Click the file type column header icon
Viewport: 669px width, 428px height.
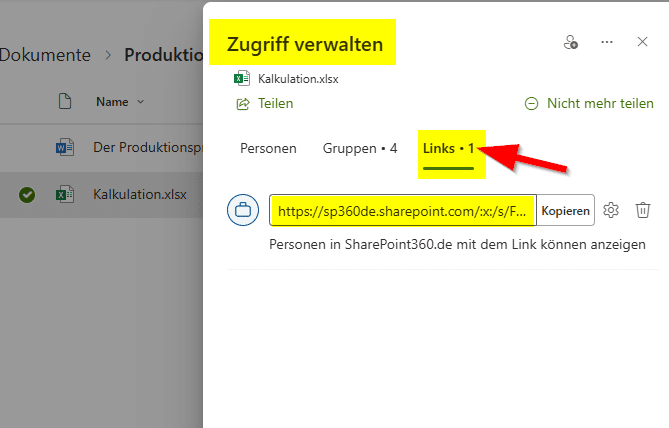click(65, 101)
